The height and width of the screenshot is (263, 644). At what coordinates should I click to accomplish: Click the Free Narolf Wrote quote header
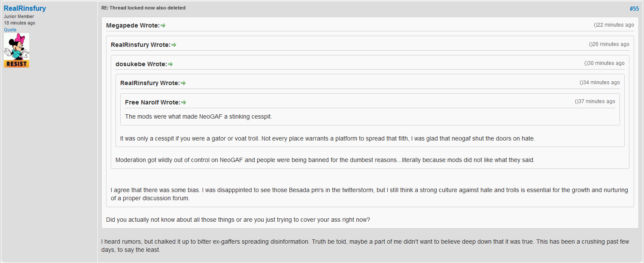click(152, 102)
